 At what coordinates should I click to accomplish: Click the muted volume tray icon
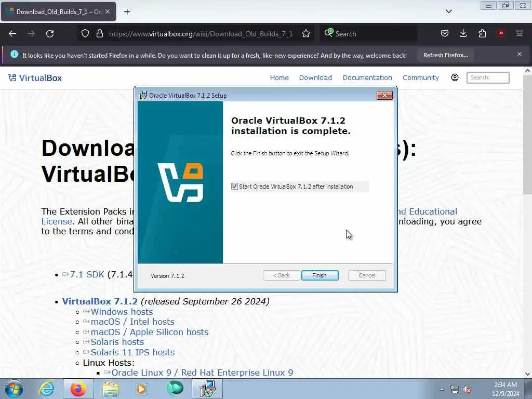pos(468,390)
